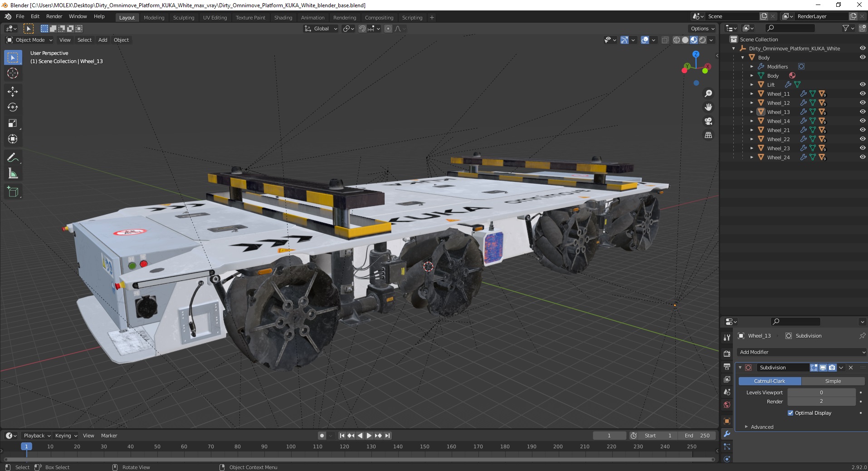Jump to the timeline start frame
This screenshot has width=868, height=471.
point(342,436)
